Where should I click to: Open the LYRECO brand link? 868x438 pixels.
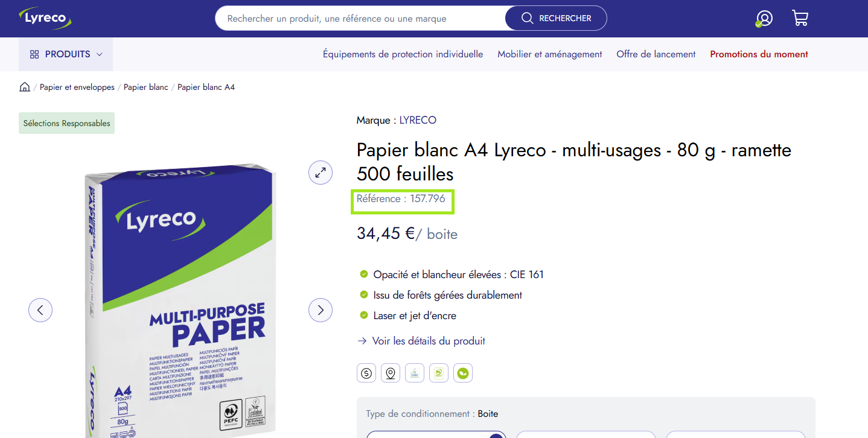click(x=418, y=120)
